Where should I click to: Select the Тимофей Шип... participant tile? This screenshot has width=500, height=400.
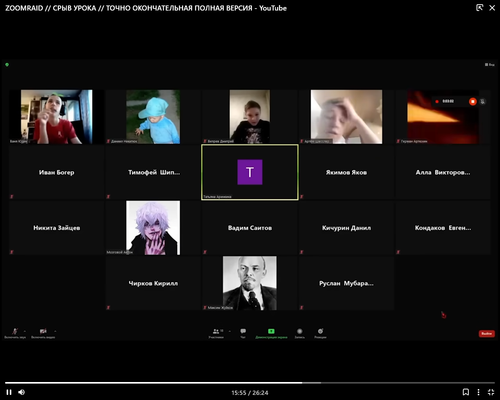pyautogui.click(x=153, y=172)
